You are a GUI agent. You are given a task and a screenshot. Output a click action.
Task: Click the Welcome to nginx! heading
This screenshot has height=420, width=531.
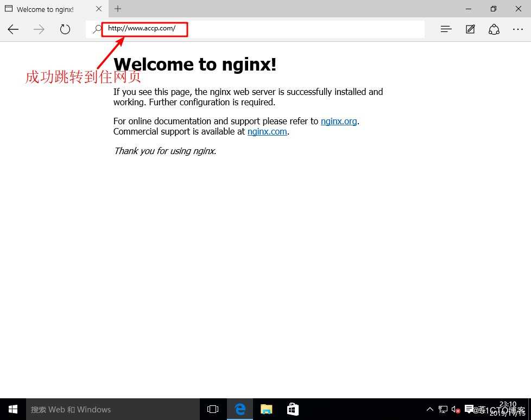click(x=195, y=65)
